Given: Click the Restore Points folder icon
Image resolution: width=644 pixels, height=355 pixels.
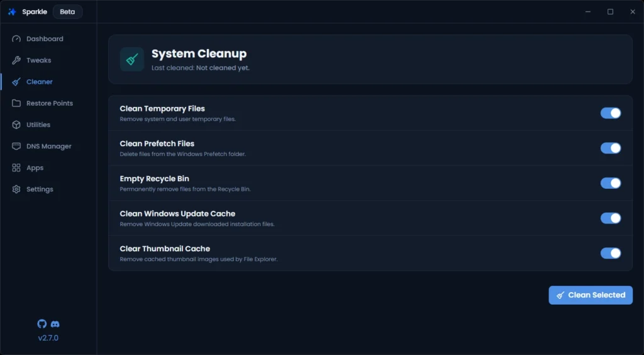Looking at the screenshot, I should tap(16, 103).
